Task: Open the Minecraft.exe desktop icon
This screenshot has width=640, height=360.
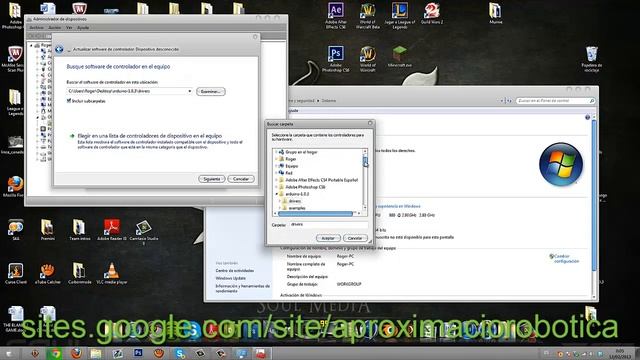Action: [400, 57]
